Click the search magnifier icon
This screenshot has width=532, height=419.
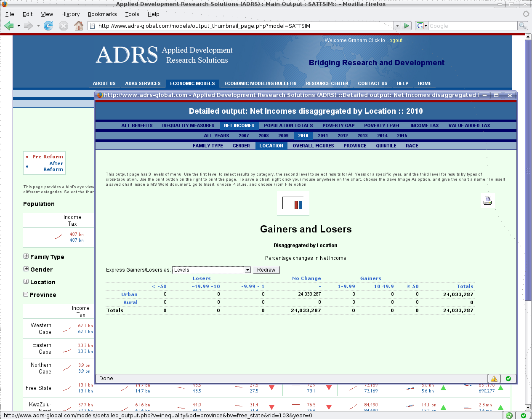pyautogui.click(x=522, y=26)
